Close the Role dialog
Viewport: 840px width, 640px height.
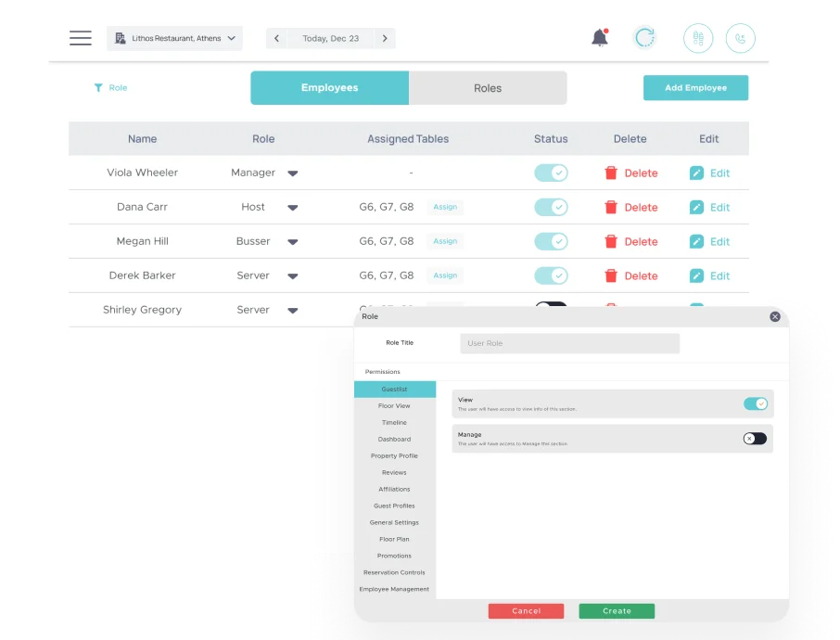click(775, 317)
